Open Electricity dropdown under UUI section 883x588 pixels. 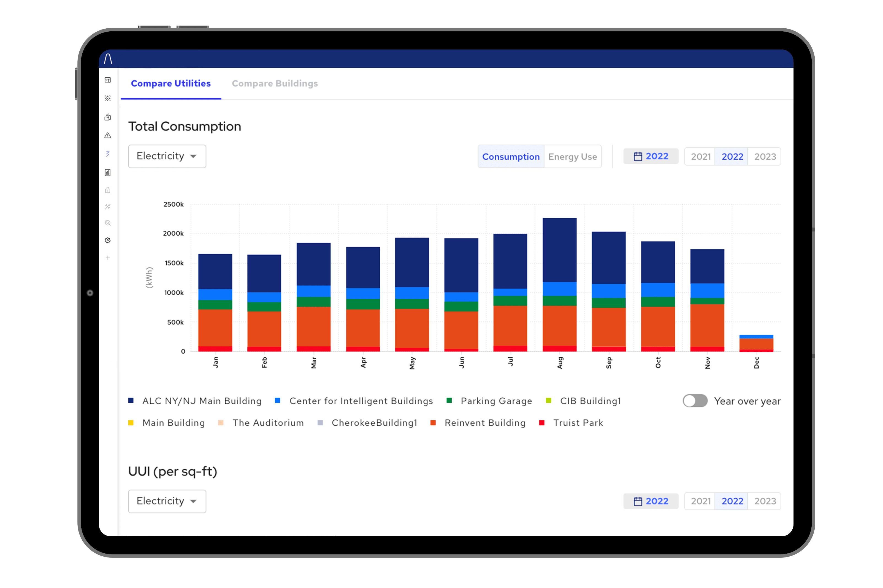167,501
